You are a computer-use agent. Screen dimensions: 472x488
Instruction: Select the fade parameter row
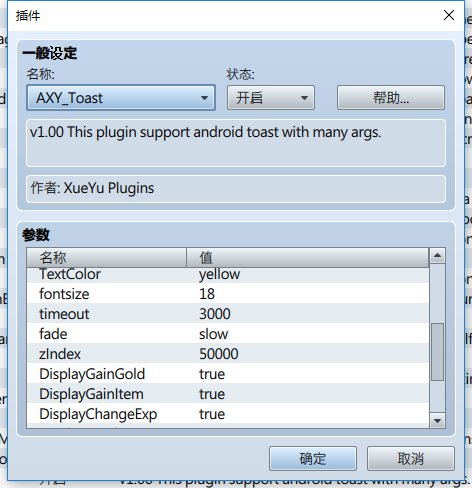pos(228,334)
